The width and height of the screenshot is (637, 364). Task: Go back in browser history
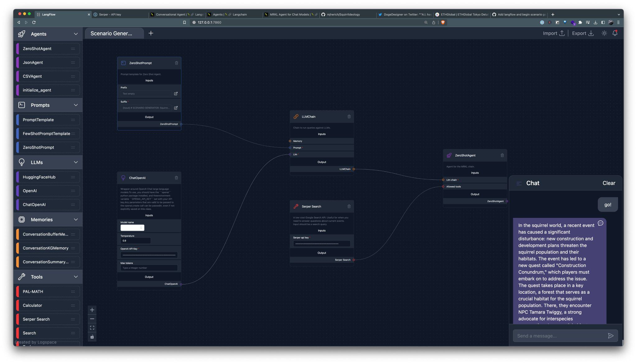pyautogui.click(x=19, y=22)
